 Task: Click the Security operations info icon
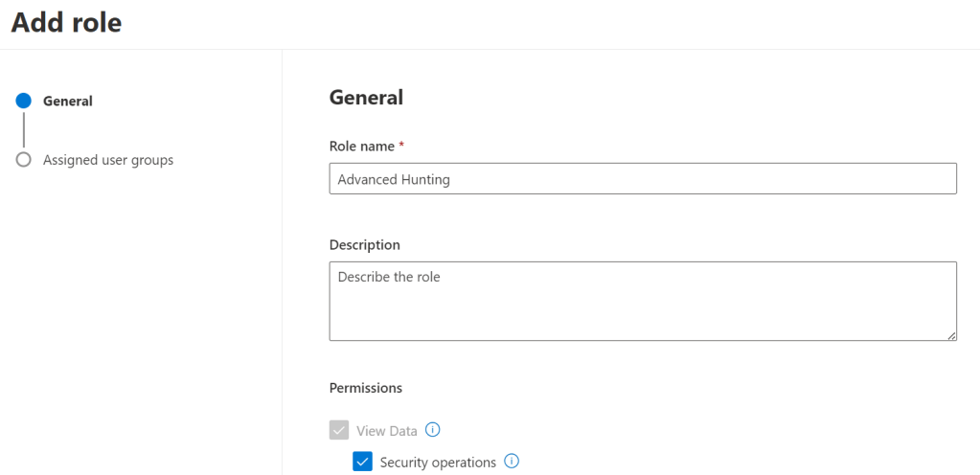[512, 462]
